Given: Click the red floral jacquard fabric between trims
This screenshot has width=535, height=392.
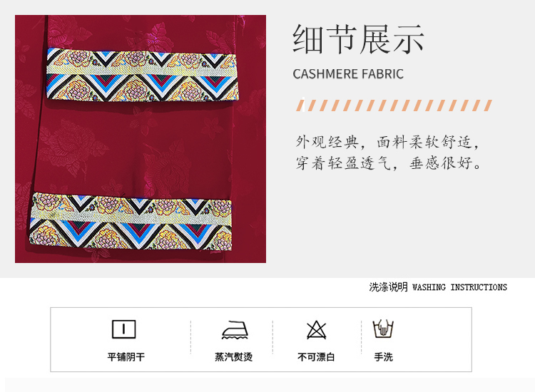Looking at the screenshot, I should (x=136, y=147).
